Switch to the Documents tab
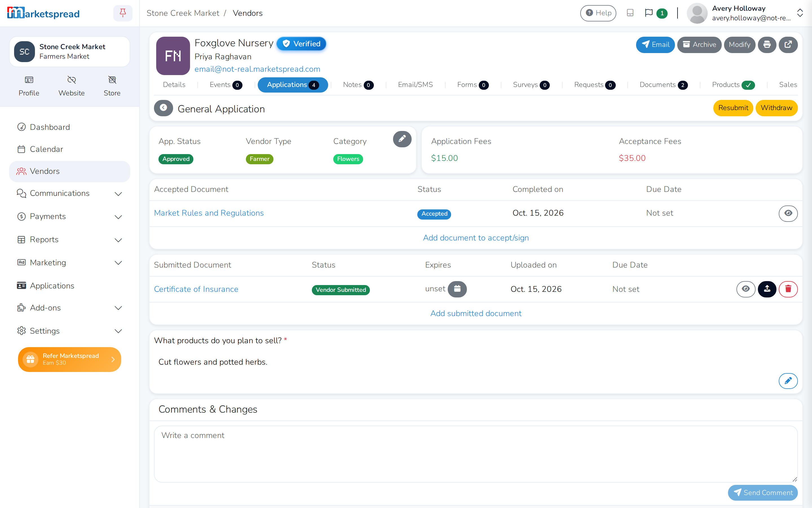Image resolution: width=812 pixels, height=508 pixels. pos(663,85)
